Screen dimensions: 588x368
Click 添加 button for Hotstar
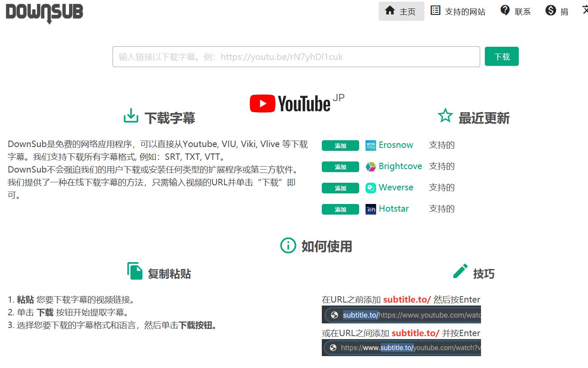[340, 209]
